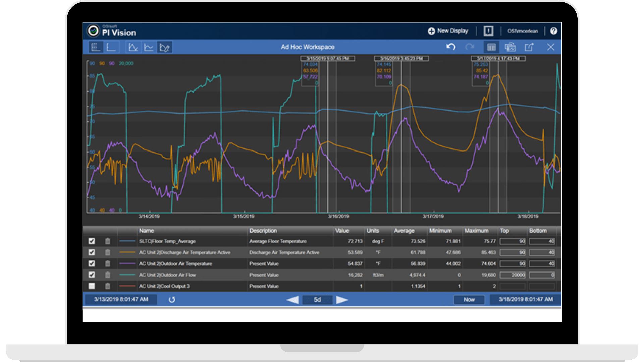The image size is (644, 362).
Task: Click the New Display plus icon
Action: pyautogui.click(x=431, y=31)
